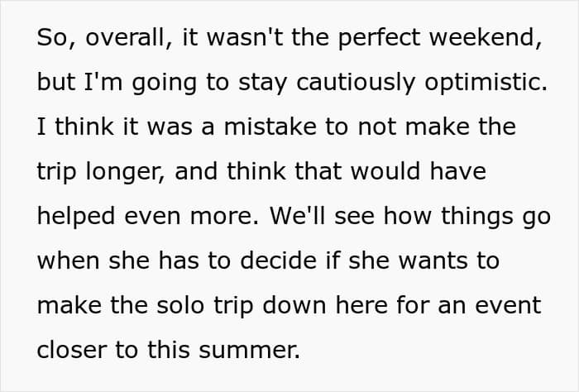Viewport: 579px width, 392px height.
Task: Click the words "for an event"
Action: point(469,306)
